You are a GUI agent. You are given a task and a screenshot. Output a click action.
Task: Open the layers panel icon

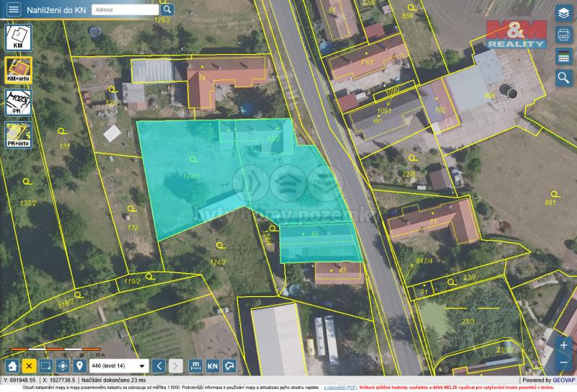point(563,13)
